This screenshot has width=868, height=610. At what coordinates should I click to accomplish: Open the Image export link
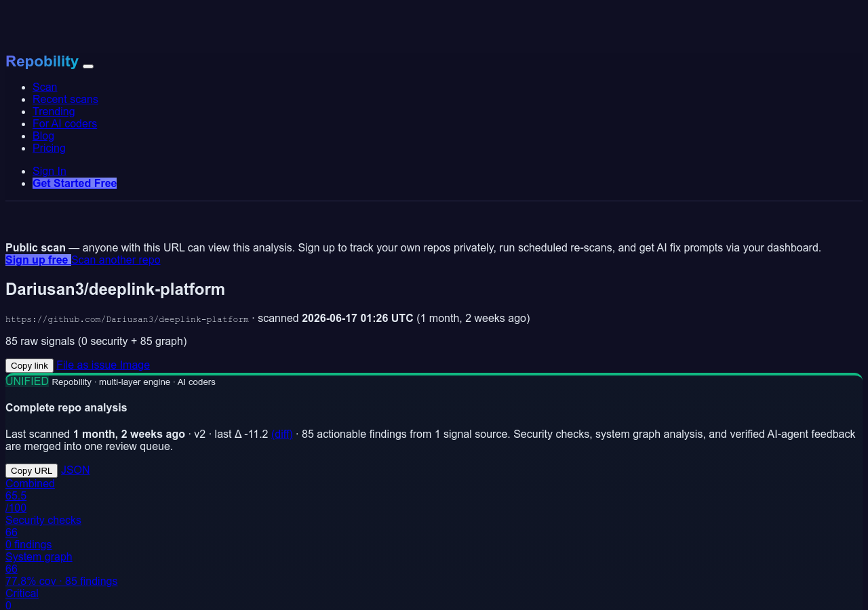(135, 365)
